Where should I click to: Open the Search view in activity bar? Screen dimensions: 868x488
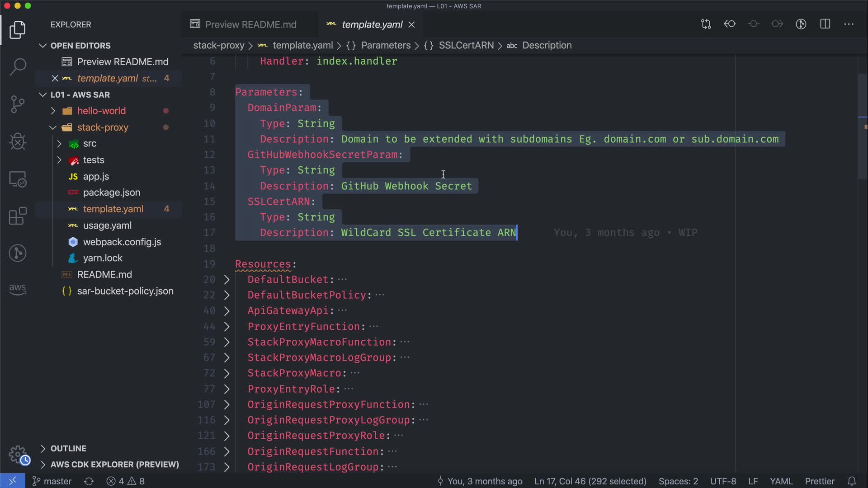tap(18, 67)
